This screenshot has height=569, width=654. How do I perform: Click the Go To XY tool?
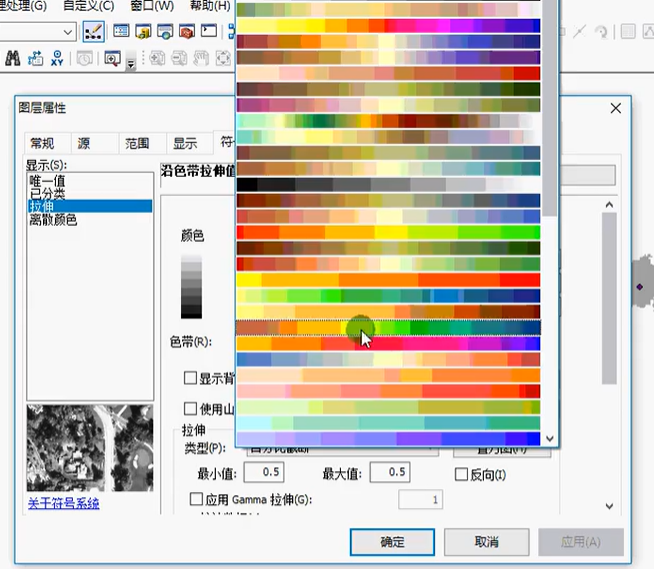click(57, 58)
